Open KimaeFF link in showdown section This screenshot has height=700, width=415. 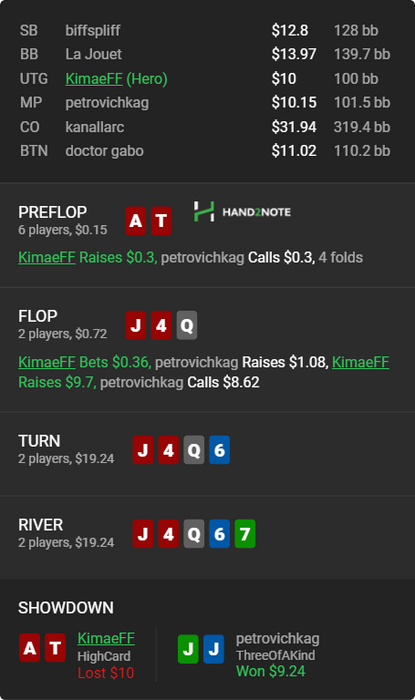click(106, 638)
